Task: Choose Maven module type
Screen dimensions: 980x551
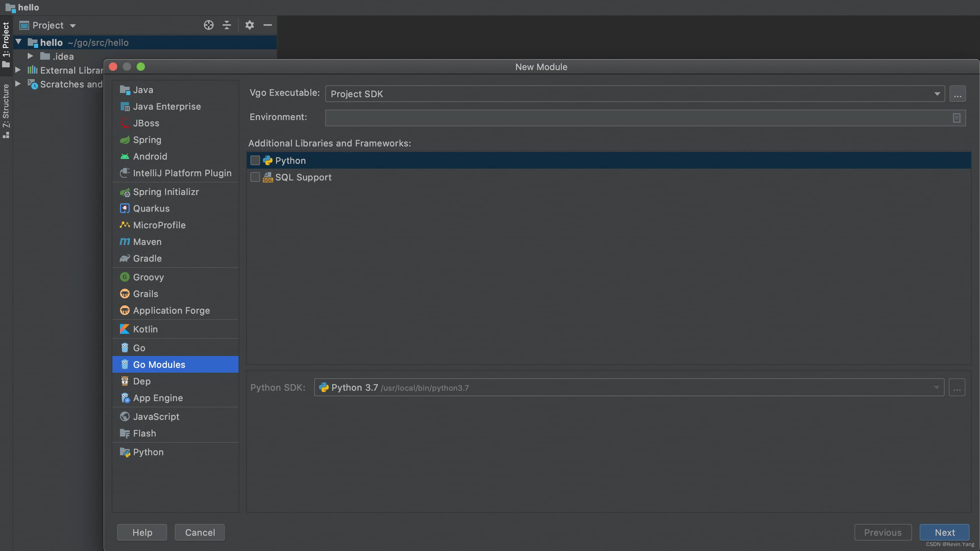Action: point(175,242)
